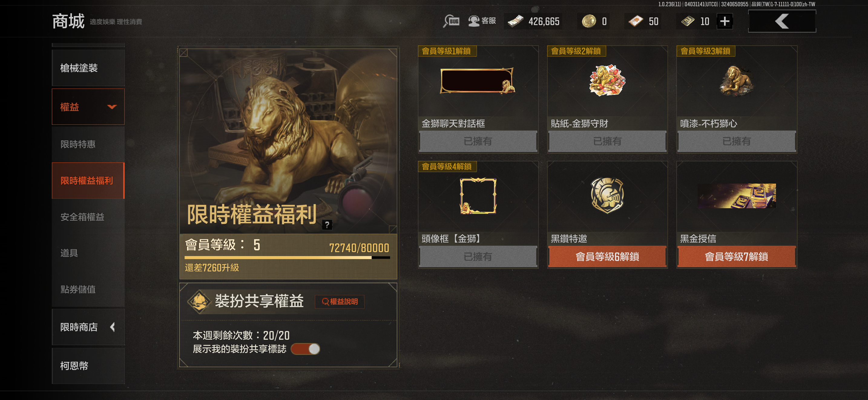Toggle 展示我的裝扮共享標誌 switch

click(305, 349)
